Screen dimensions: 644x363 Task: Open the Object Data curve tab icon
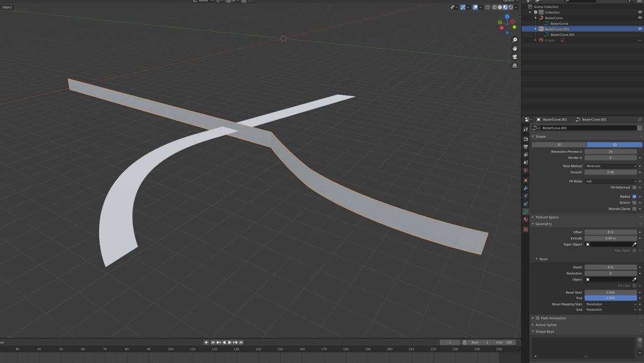pyautogui.click(x=526, y=211)
